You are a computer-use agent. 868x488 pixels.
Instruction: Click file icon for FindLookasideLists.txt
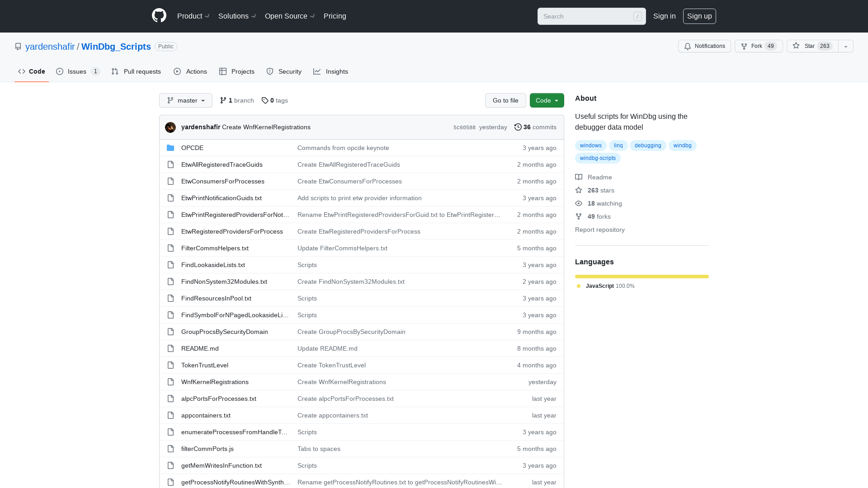(x=170, y=265)
